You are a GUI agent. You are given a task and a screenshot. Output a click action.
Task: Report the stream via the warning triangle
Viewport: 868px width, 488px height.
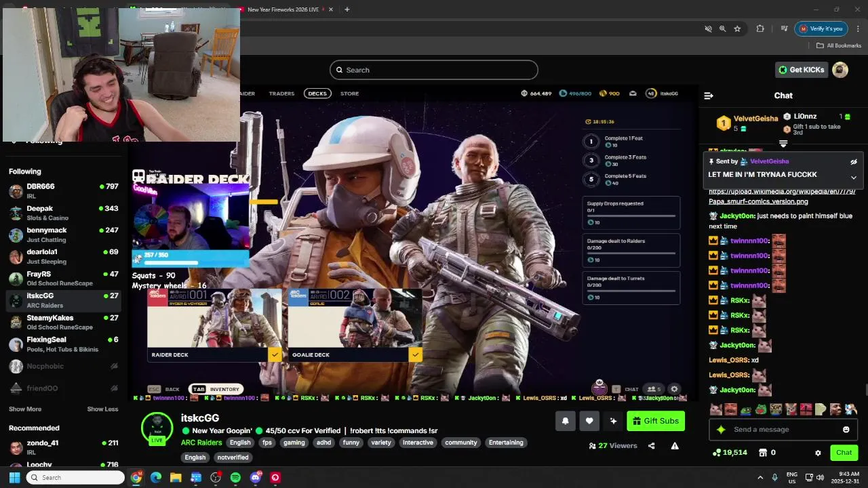coord(675,445)
